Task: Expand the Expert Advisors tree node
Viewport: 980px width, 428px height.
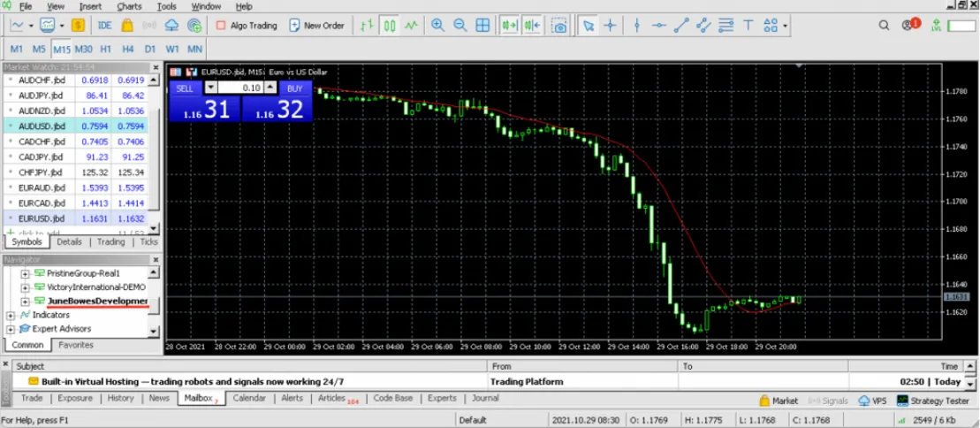Action: pos(11,328)
